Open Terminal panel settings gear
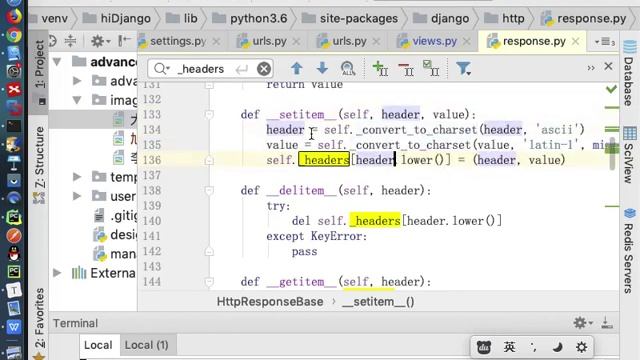 pos(582,323)
